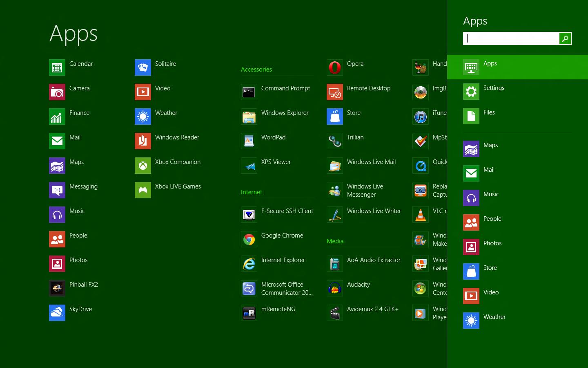Image resolution: width=588 pixels, height=368 pixels.
Task: Open Windows Reader icon
Action: (143, 141)
